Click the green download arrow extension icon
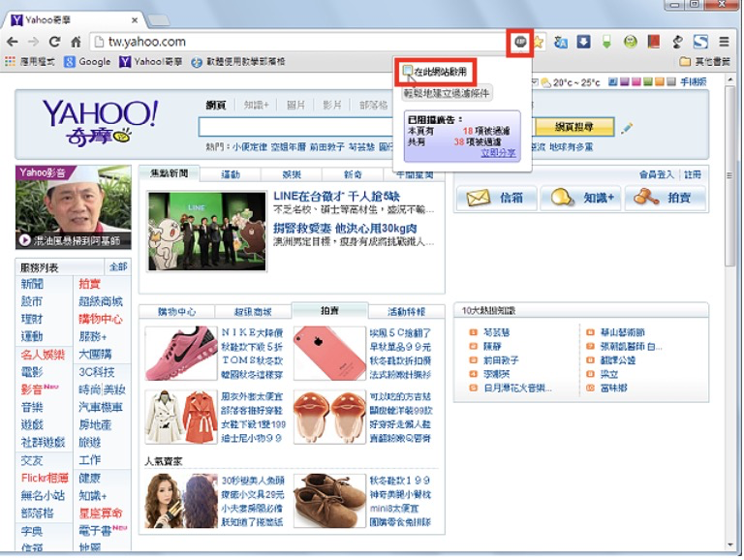 point(606,43)
